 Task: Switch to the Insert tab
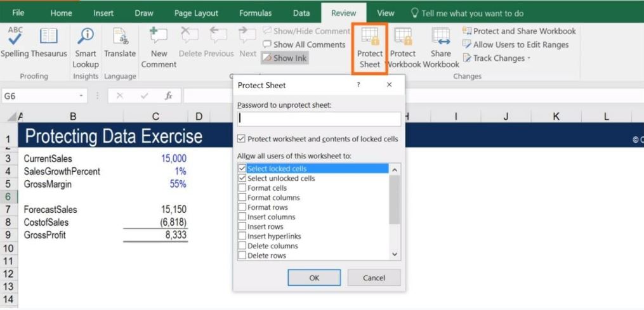[103, 13]
